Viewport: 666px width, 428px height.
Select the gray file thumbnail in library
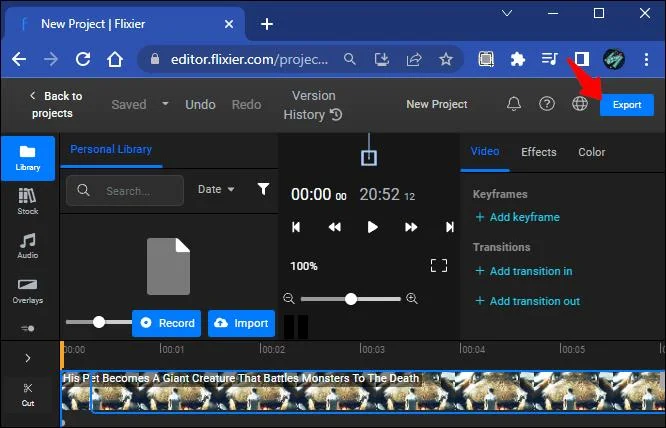click(169, 266)
